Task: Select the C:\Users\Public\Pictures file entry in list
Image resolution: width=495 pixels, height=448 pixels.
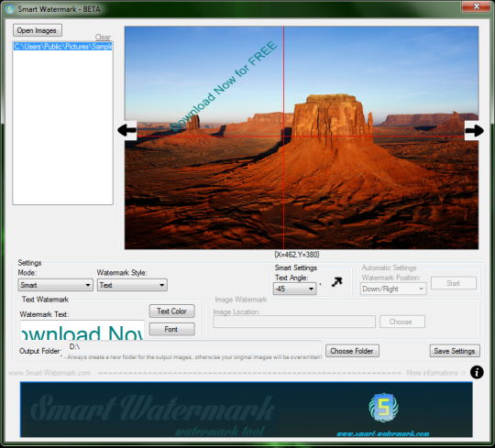Action: [63, 47]
